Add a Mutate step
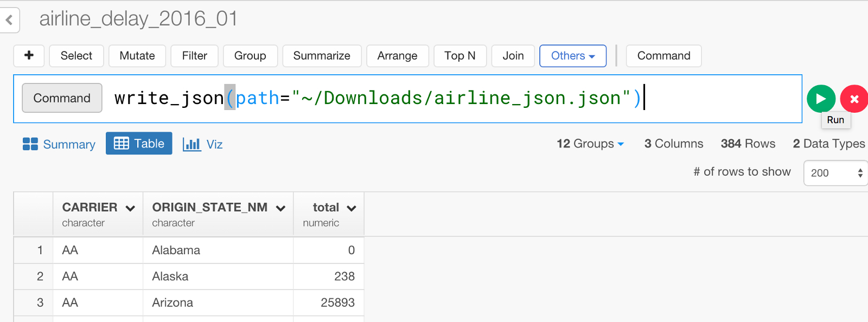 137,56
